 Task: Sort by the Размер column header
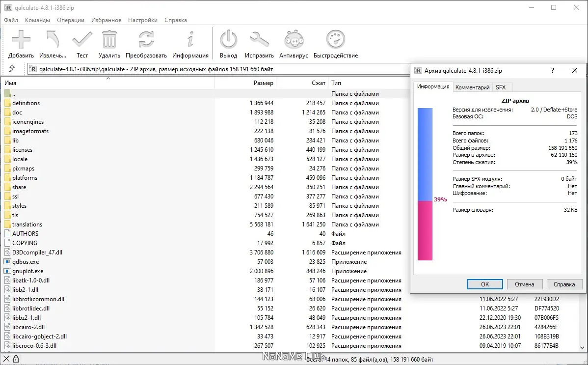pos(245,83)
